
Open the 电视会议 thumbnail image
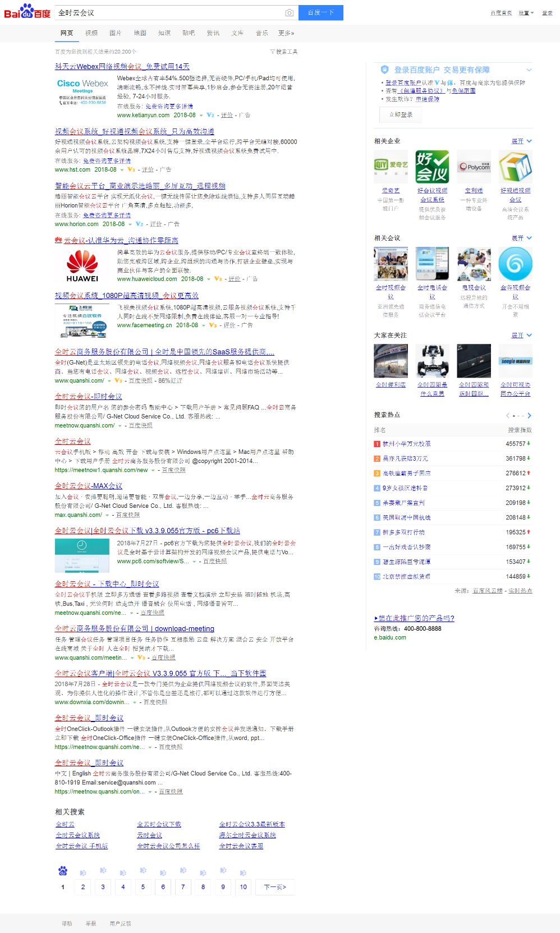click(474, 264)
